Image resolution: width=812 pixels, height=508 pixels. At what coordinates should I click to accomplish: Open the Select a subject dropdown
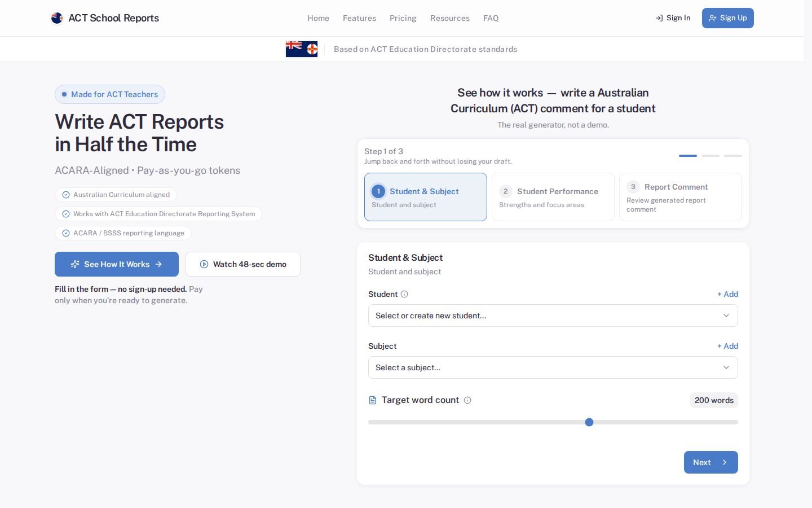(x=553, y=367)
